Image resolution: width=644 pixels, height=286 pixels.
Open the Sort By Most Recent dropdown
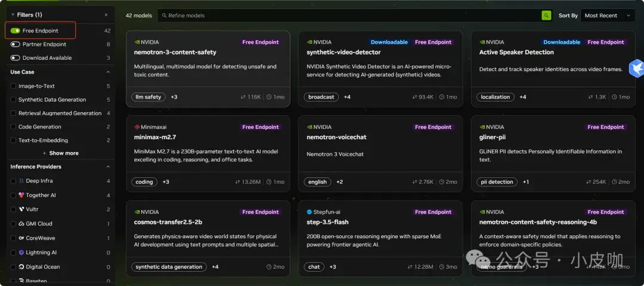click(x=608, y=16)
